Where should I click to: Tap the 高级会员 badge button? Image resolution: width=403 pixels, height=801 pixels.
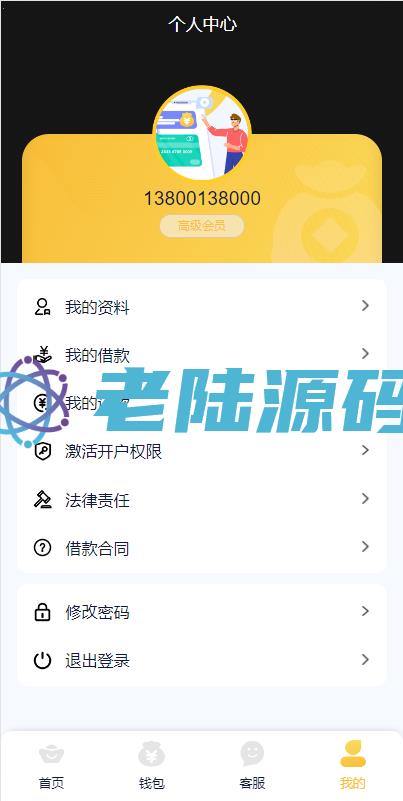[202, 226]
